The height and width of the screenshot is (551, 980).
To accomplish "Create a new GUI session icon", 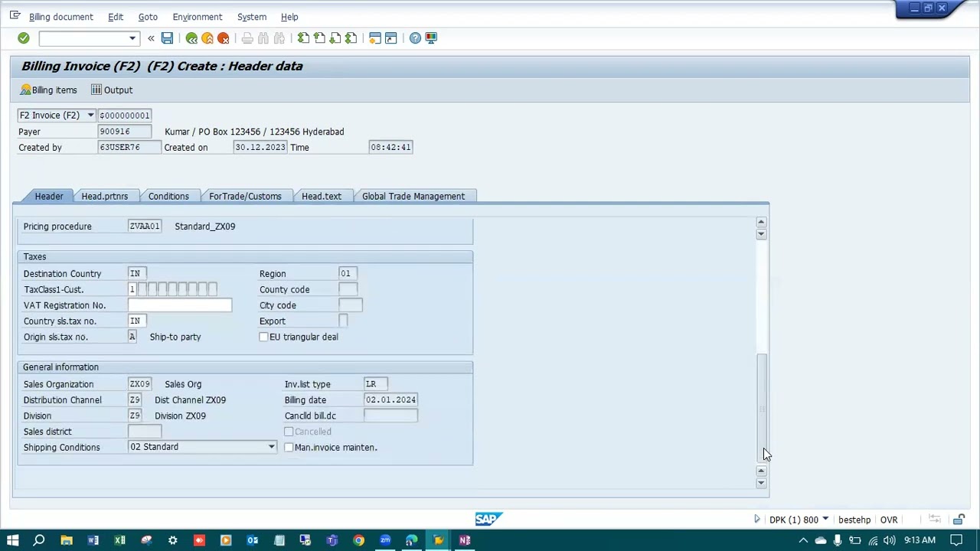I will pos(375,38).
